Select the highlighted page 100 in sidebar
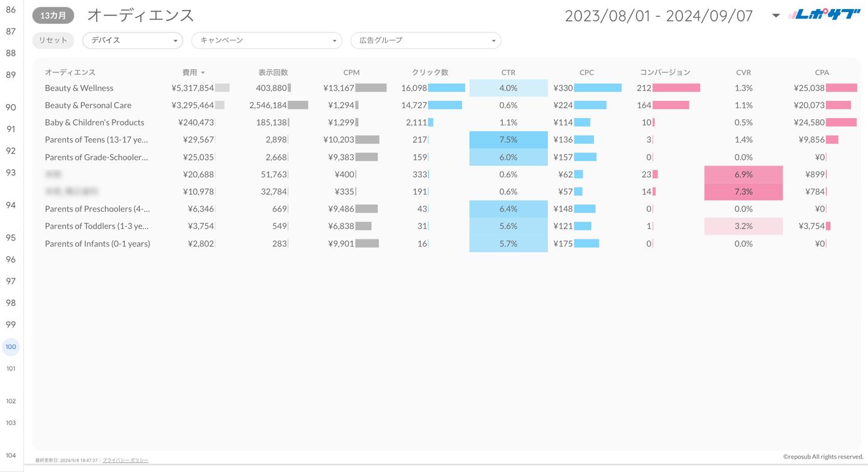Image resolution: width=868 pixels, height=472 pixels. point(11,347)
